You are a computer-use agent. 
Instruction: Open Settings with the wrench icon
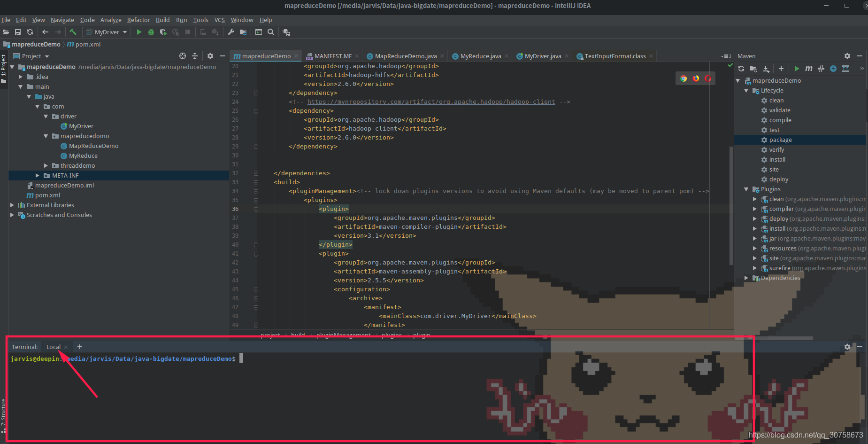[x=231, y=32]
